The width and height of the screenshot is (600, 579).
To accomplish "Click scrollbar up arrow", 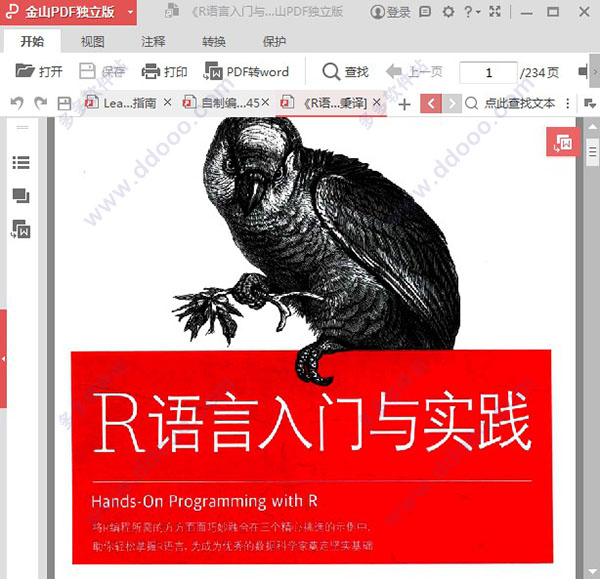I will [592, 126].
